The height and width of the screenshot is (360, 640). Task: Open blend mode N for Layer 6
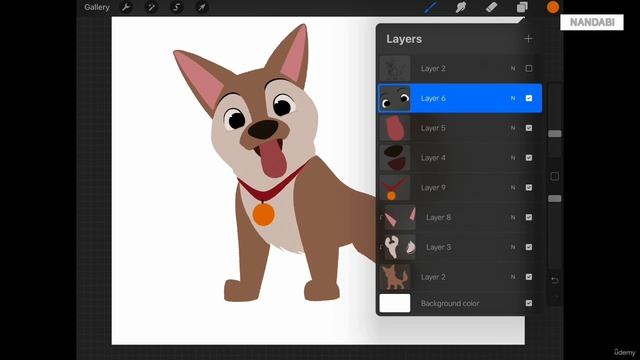pyautogui.click(x=513, y=98)
